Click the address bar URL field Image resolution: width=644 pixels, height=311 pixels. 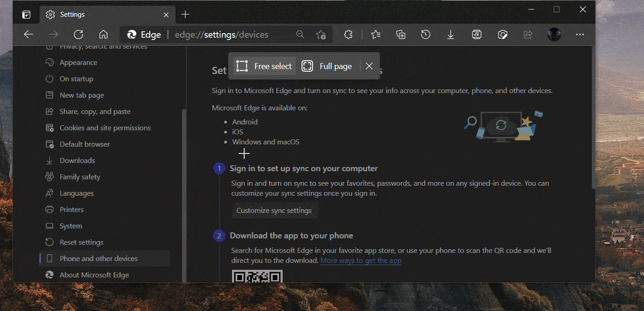tap(222, 35)
